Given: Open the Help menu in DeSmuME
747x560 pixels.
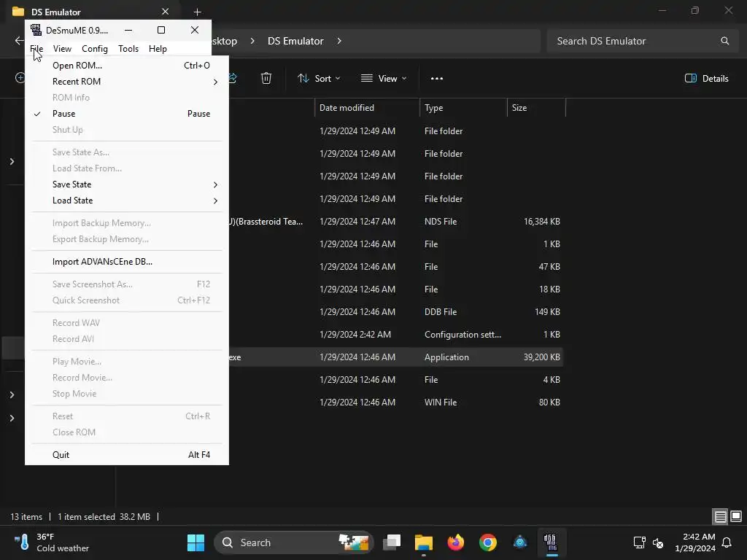Looking at the screenshot, I should coord(158,49).
